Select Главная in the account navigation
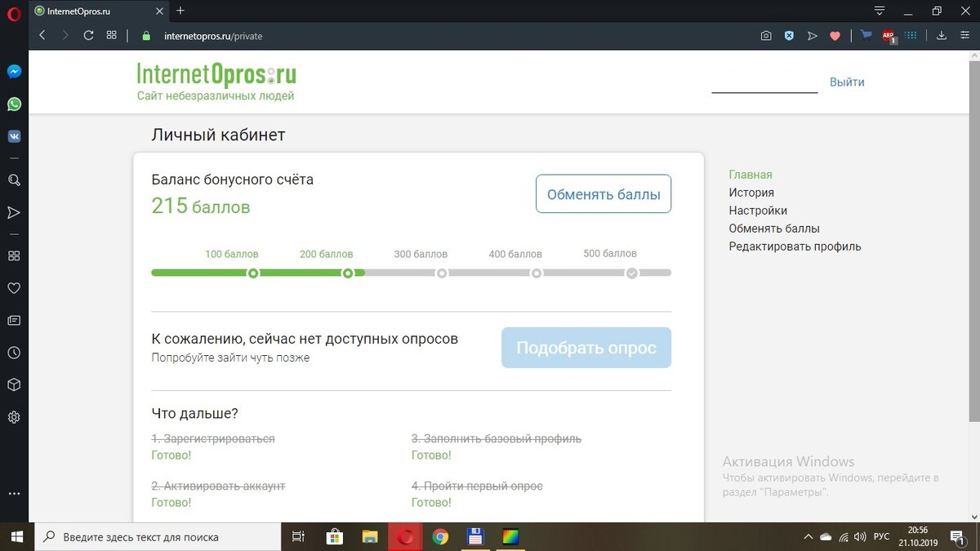Image resolution: width=980 pixels, height=551 pixels. pyautogui.click(x=750, y=175)
